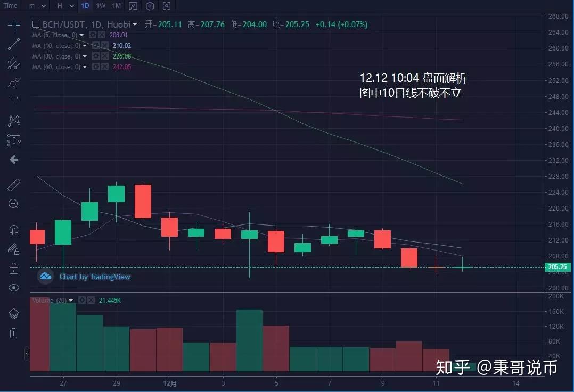Take a chart snapshot with the camera icon
574x392 pixels.
[166, 6]
